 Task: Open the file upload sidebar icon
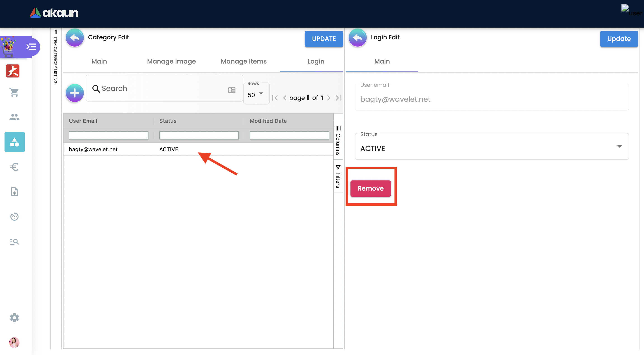14,192
